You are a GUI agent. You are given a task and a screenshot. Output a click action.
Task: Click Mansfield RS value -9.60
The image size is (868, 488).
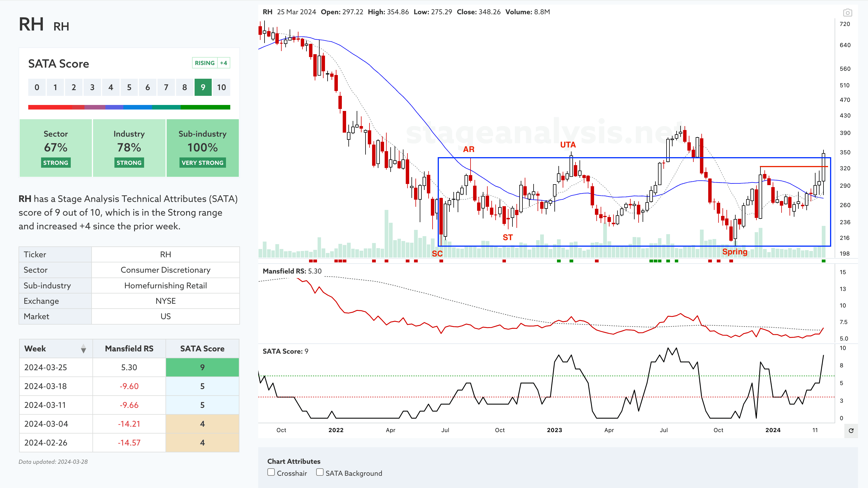pos(129,386)
